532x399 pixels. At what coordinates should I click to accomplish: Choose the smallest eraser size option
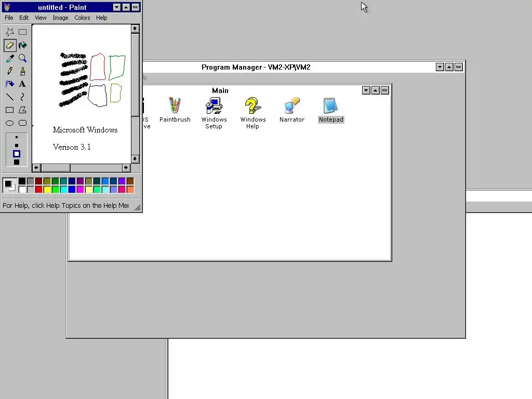click(16, 137)
